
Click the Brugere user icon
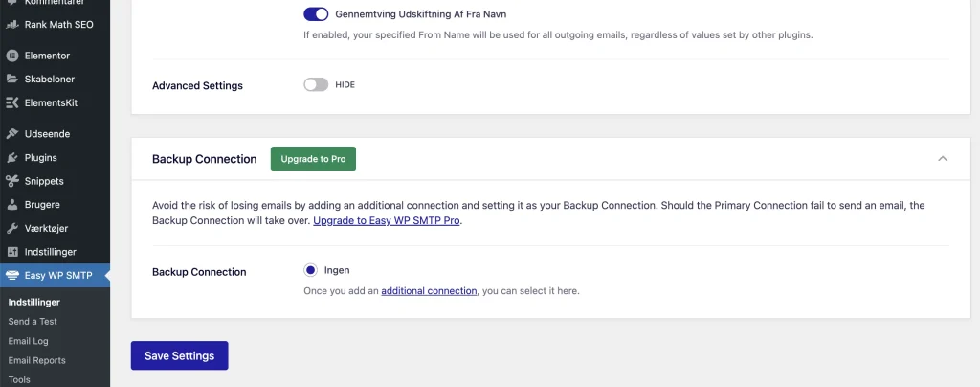[x=11, y=204]
